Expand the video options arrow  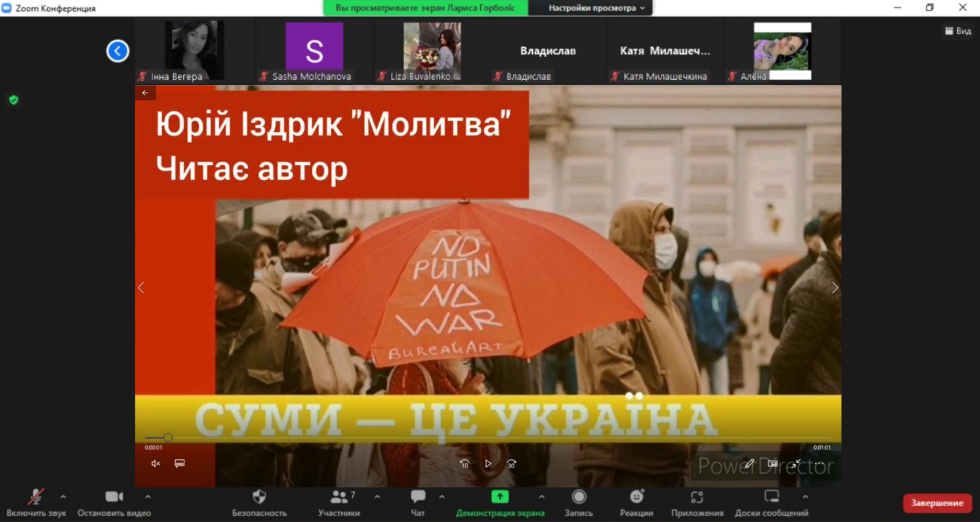148,497
